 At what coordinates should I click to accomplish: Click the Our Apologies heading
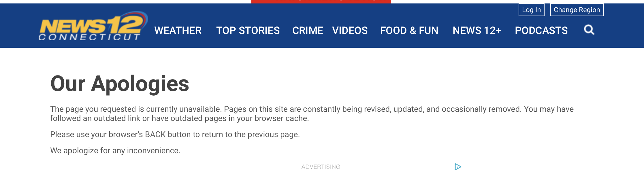tap(120, 84)
